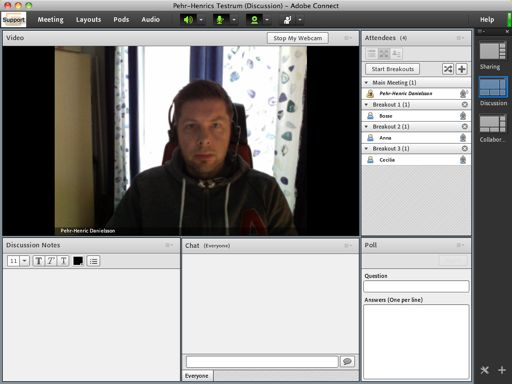512x384 pixels.
Task: Pick the black text color swatch
Action: click(78, 261)
